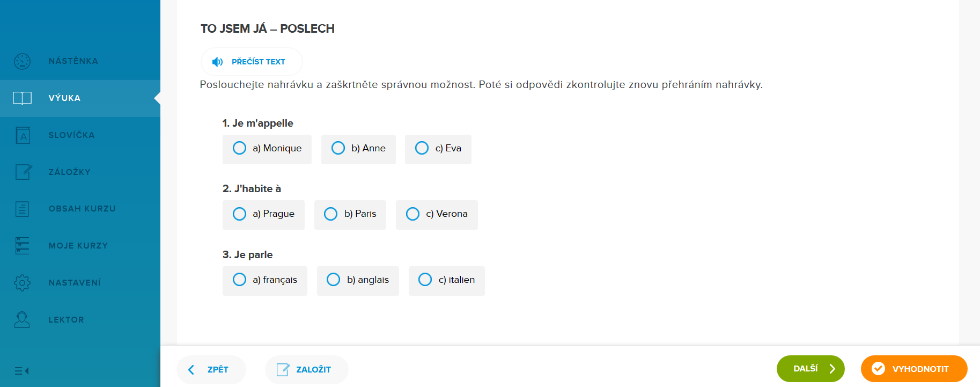Pick the b) anglais option
980x387 pixels.
[x=334, y=280]
